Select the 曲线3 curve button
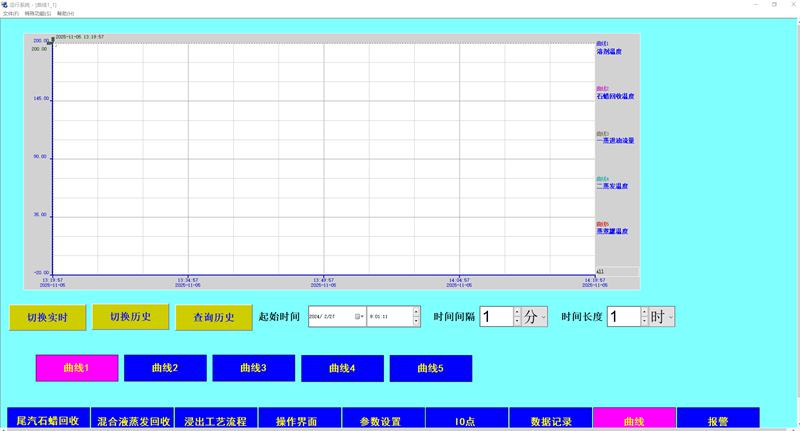Screen dimensions: 800x431 tap(253, 368)
